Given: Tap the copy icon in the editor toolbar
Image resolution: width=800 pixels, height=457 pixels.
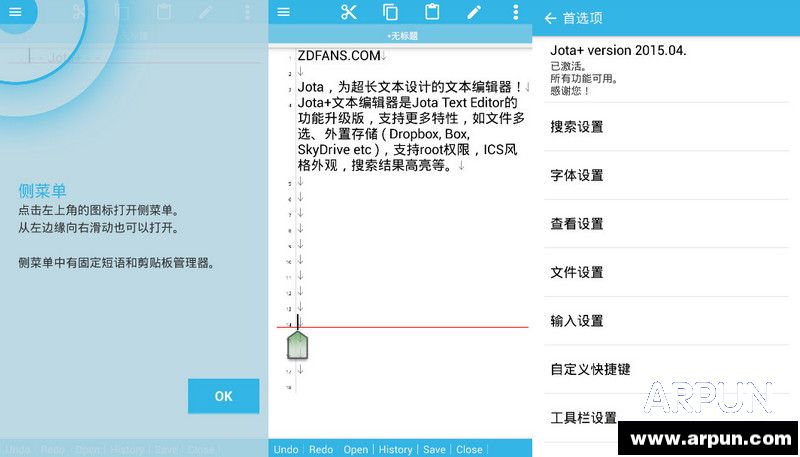Looking at the screenshot, I should pos(390,12).
